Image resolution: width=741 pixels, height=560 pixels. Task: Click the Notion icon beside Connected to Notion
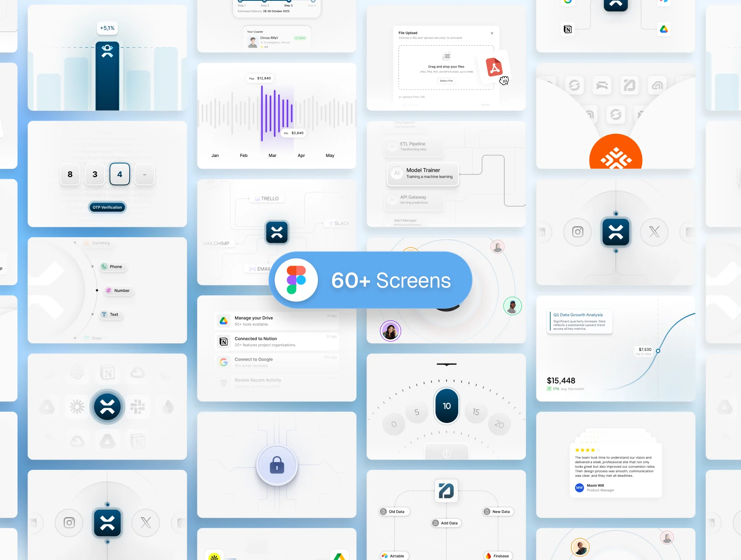224,342
